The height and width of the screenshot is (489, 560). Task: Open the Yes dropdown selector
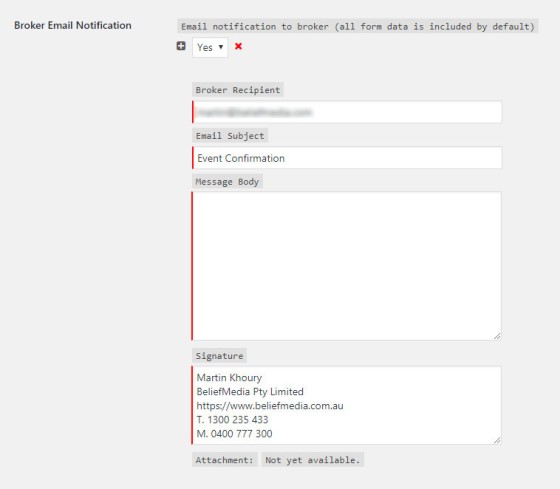(x=210, y=47)
